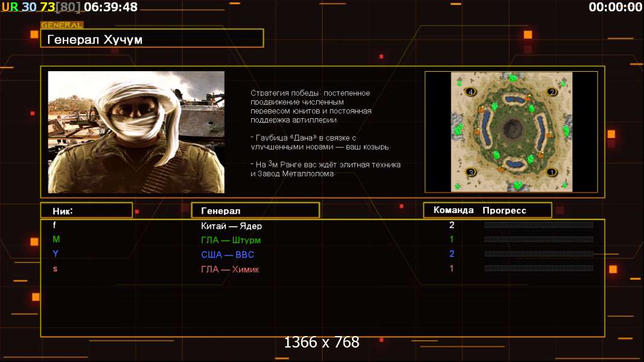
Task: Click general entry "ГЛА — Химик"
Action: point(230,269)
